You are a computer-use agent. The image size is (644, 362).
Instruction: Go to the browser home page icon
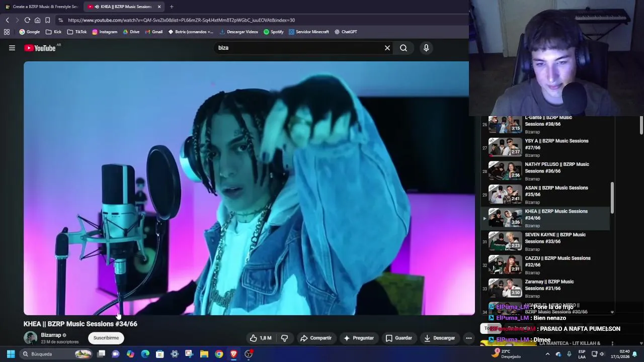coord(37,20)
